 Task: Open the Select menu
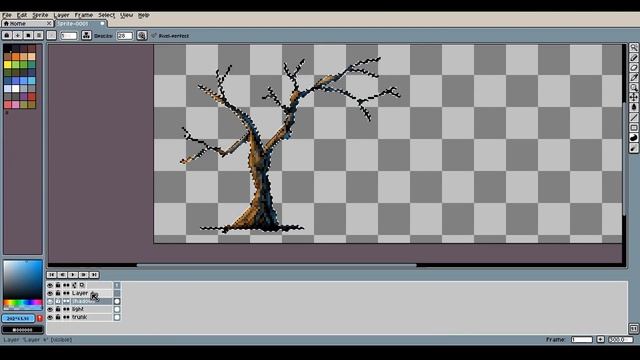tap(107, 15)
